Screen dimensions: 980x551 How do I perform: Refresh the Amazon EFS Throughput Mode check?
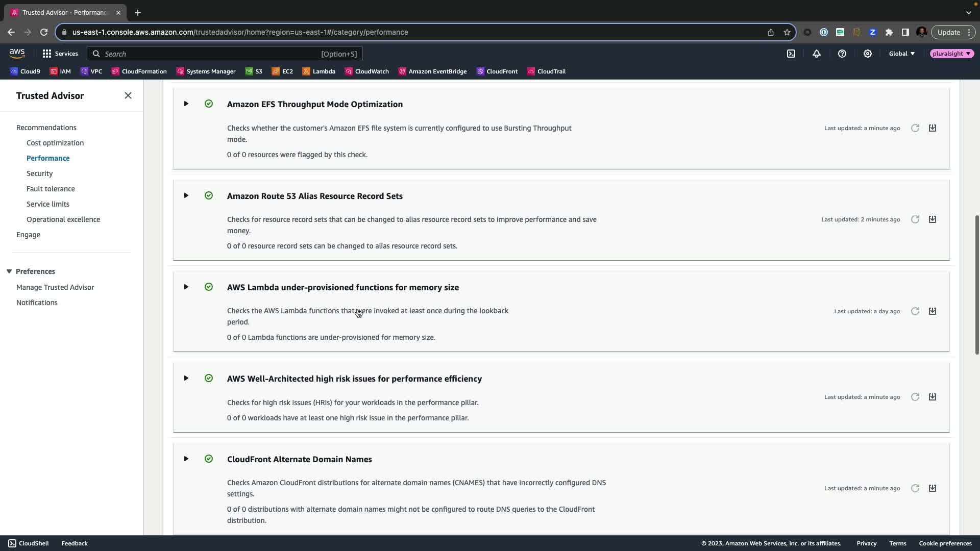point(915,128)
